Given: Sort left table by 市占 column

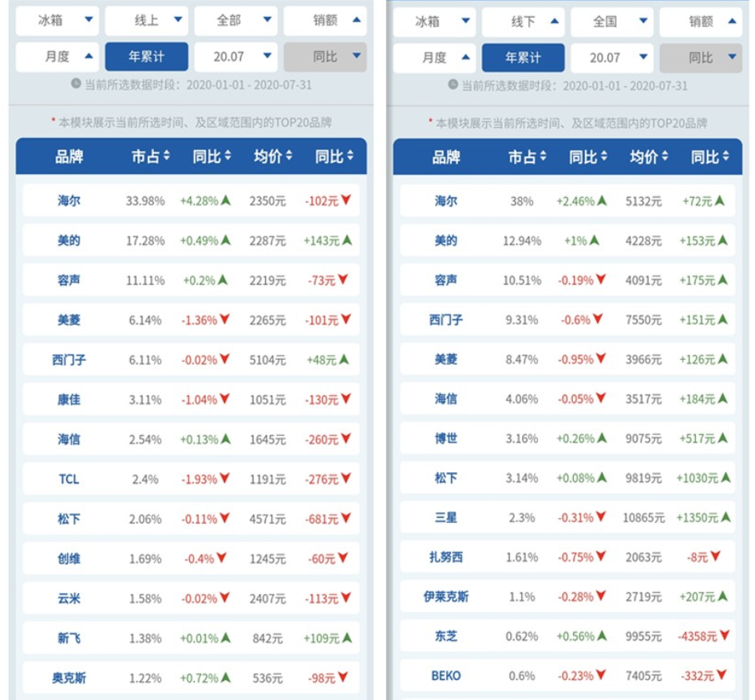Looking at the screenshot, I should point(151,156).
